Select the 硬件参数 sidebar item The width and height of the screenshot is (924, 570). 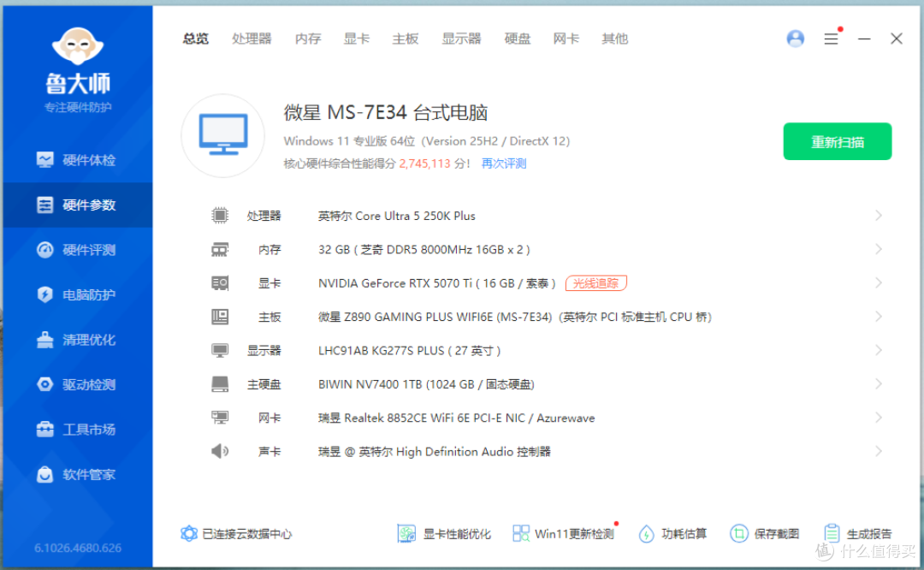tap(77, 205)
